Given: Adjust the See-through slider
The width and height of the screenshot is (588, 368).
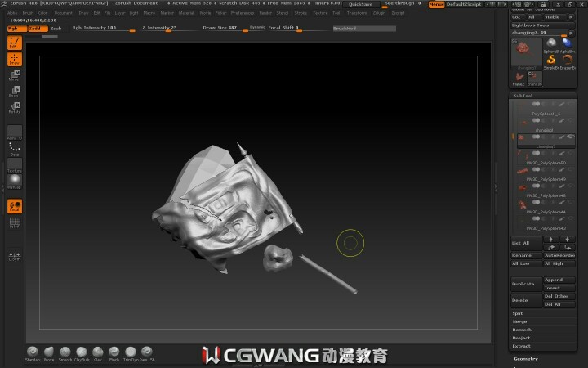Looking at the screenshot, I should pyautogui.click(x=403, y=4).
